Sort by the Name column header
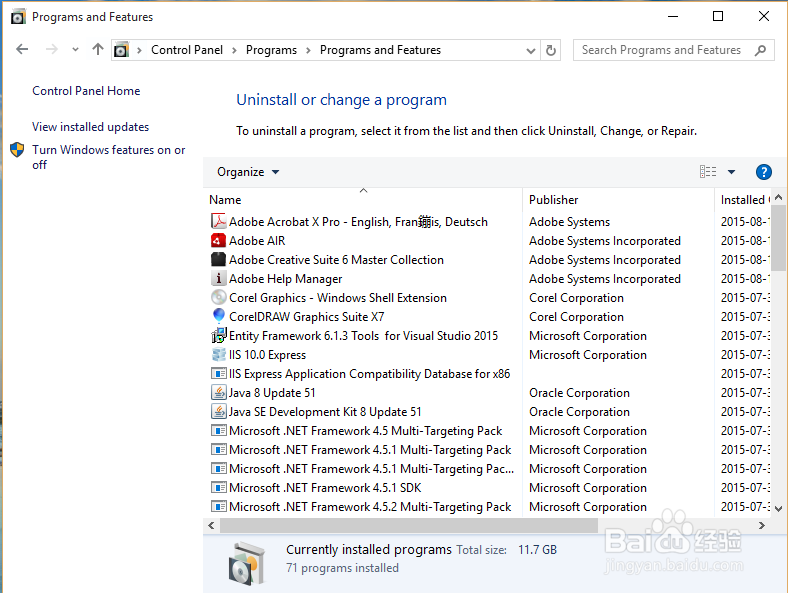Screen dimensions: 788x593 225,200
